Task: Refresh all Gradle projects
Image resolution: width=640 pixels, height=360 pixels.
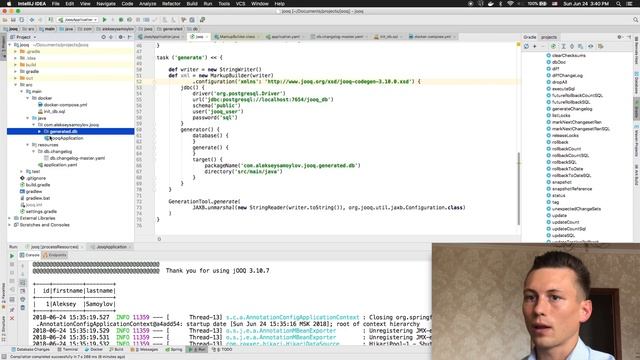Action: click(527, 46)
